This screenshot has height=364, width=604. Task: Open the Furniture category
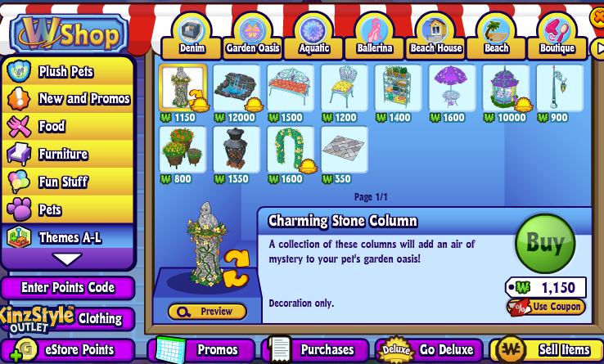click(68, 154)
